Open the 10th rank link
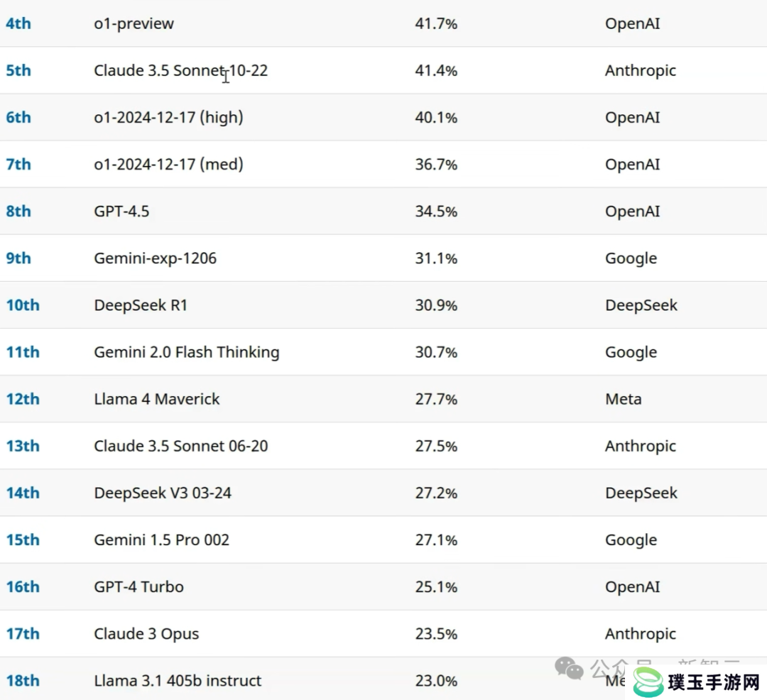This screenshot has width=767, height=700. [23, 305]
